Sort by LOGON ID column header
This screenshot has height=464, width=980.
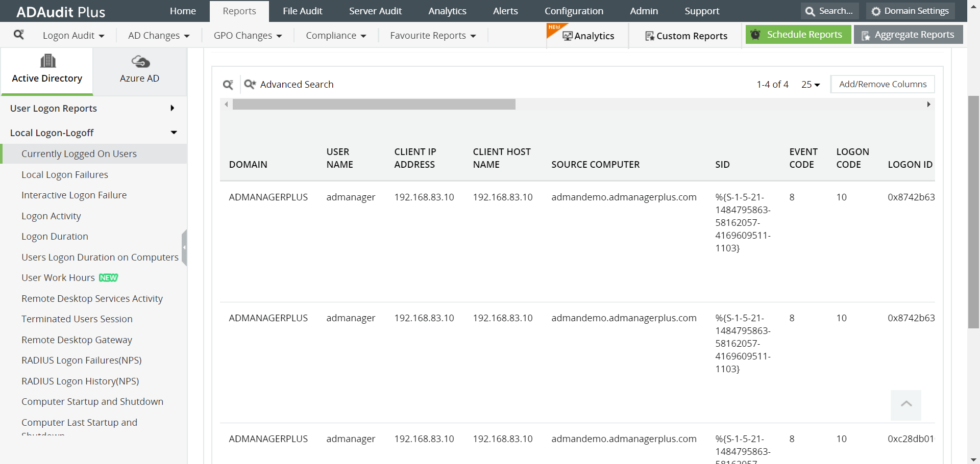click(910, 164)
